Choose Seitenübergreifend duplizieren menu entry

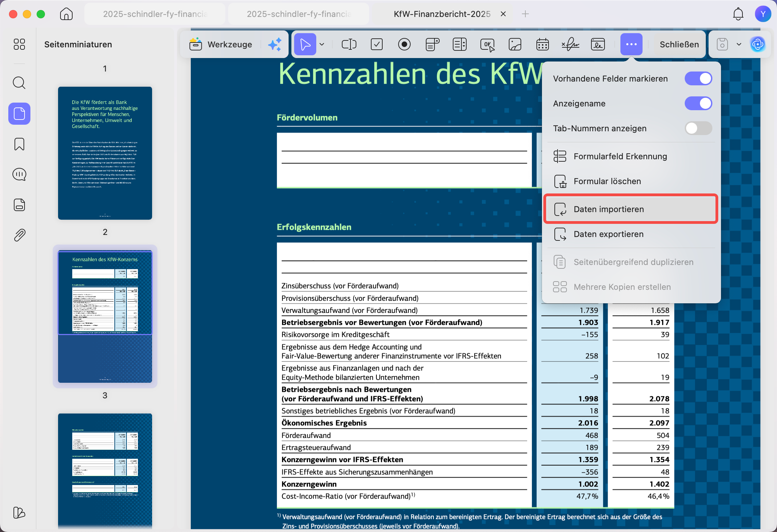631,262
